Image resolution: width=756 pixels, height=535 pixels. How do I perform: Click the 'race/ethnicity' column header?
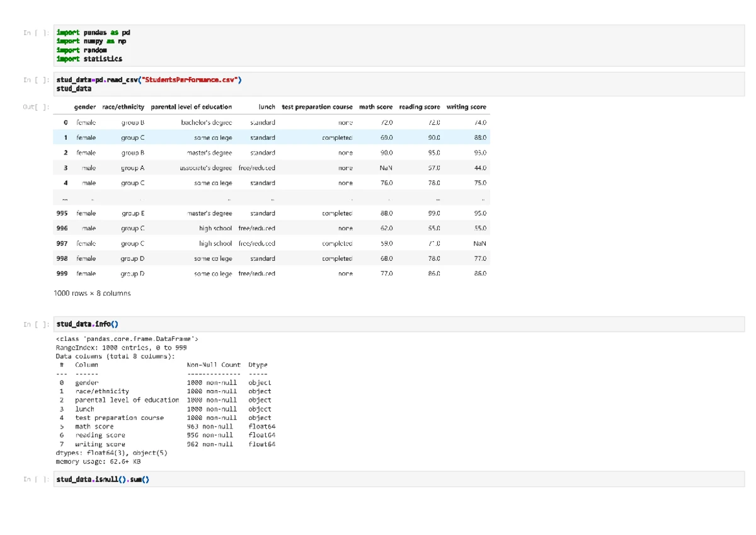point(123,107)
